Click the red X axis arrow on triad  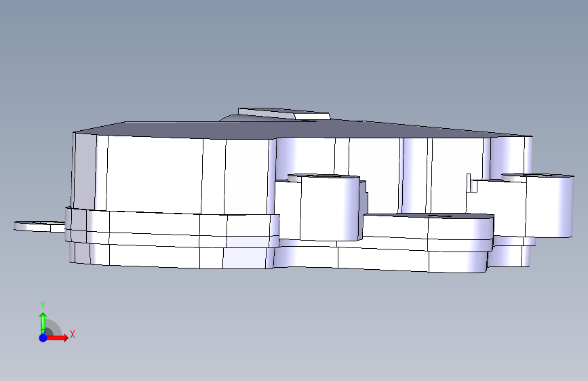click(x=58, y=338)
